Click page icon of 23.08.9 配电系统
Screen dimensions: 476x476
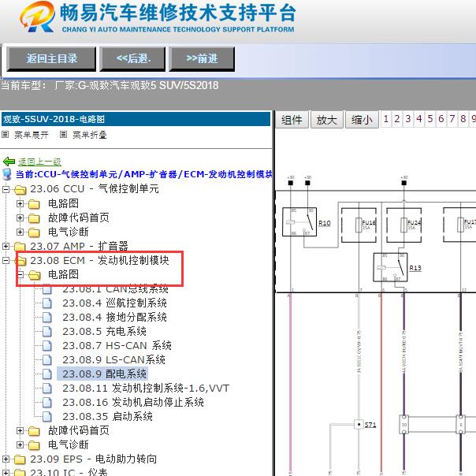tap(47, 374)
